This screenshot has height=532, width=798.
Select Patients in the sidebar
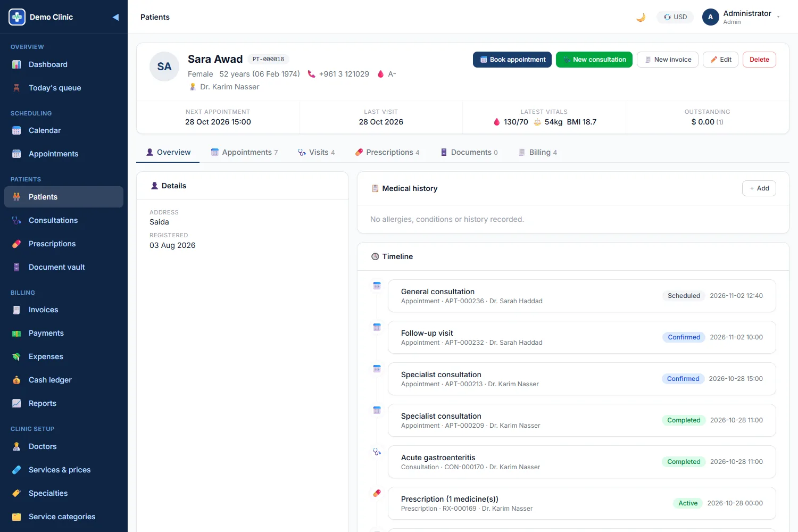[x=64, y=197]
